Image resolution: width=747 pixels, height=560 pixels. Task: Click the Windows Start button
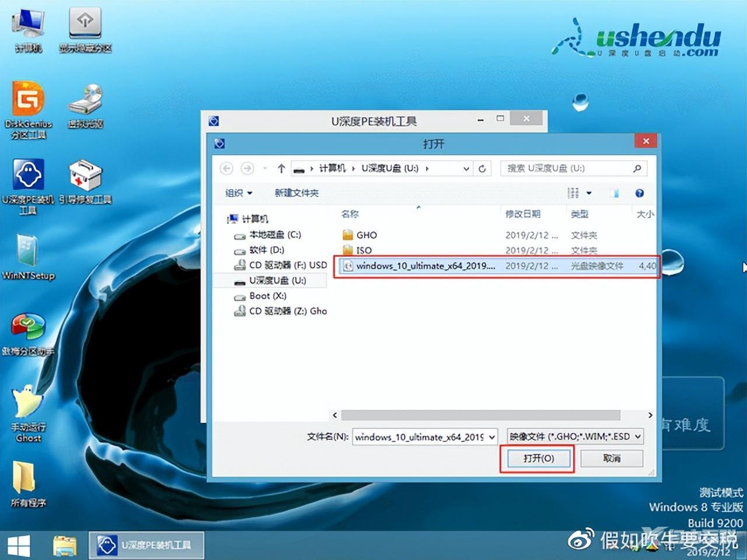point(19,546)
